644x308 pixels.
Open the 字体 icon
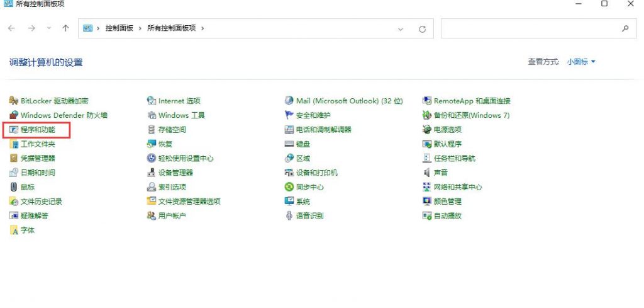click(14, 231)
